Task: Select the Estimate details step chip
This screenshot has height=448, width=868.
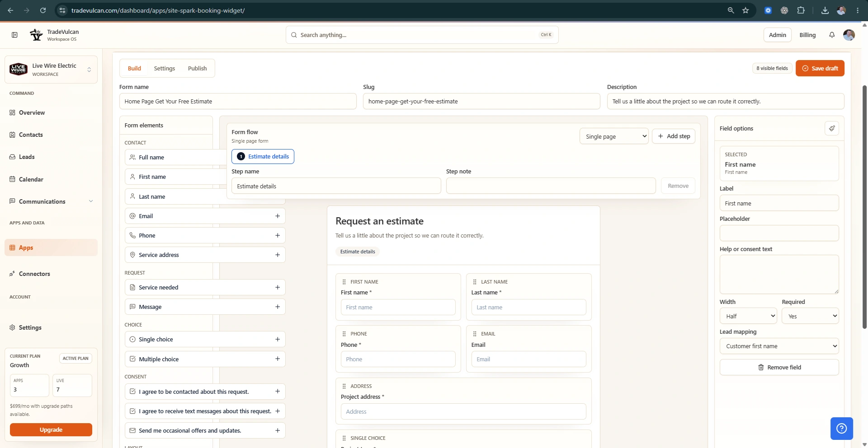Action: click(263, 157)
